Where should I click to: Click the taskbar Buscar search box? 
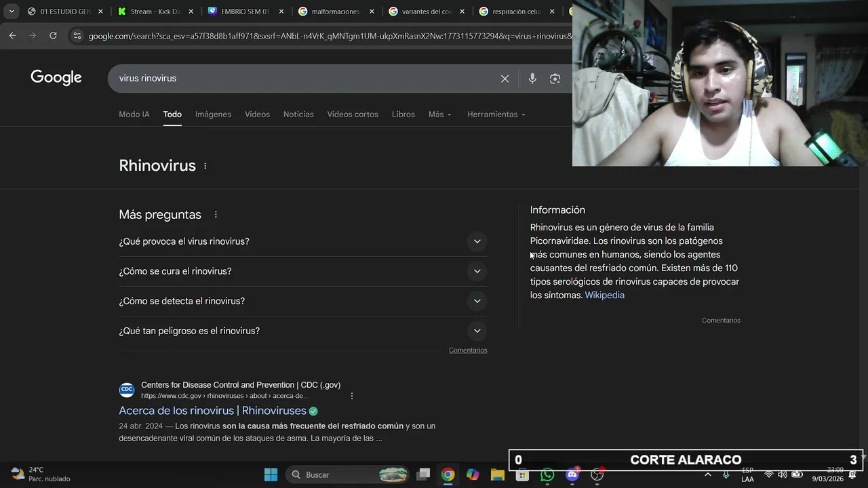348,474
